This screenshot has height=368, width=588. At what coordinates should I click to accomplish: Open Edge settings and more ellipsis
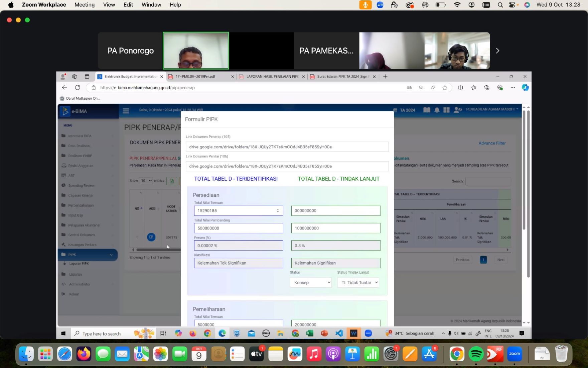point(512,88)
